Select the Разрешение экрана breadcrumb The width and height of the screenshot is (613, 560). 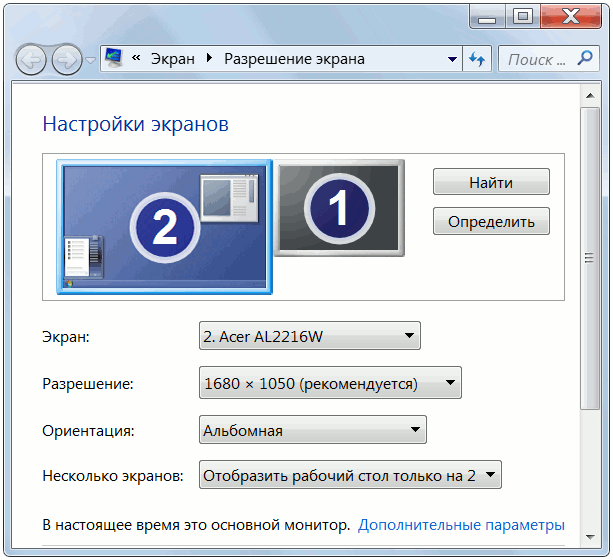pyautogui.click(x=294, y=59)
